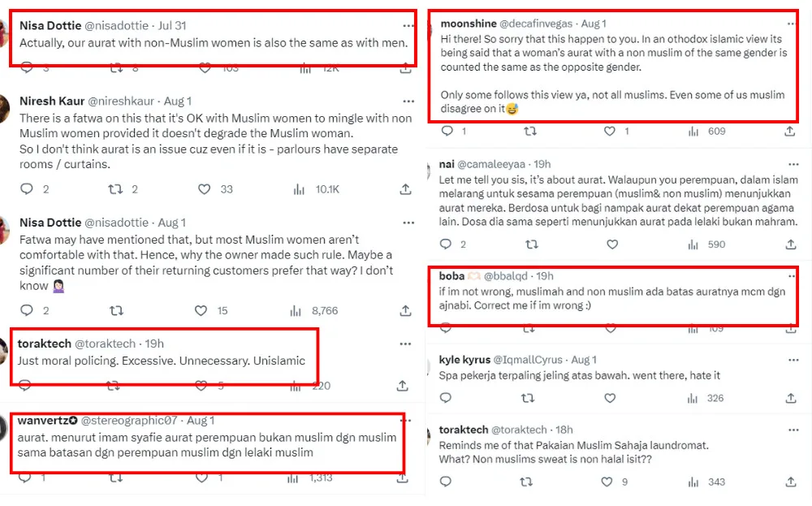
Task: Toggle like on toraktech's laundromat tweet
Action: (x=603, y=482)
